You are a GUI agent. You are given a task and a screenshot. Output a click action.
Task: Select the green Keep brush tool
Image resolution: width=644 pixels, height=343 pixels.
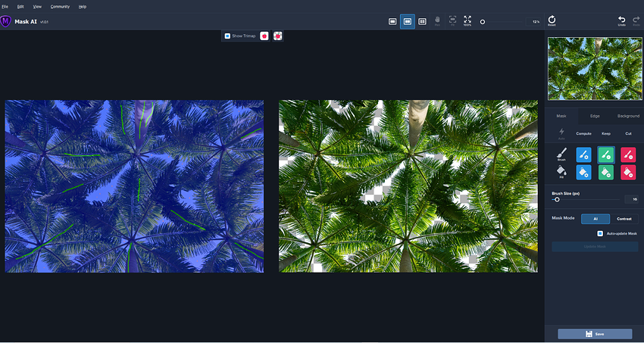pyautogui.click(x=606, y=154)
